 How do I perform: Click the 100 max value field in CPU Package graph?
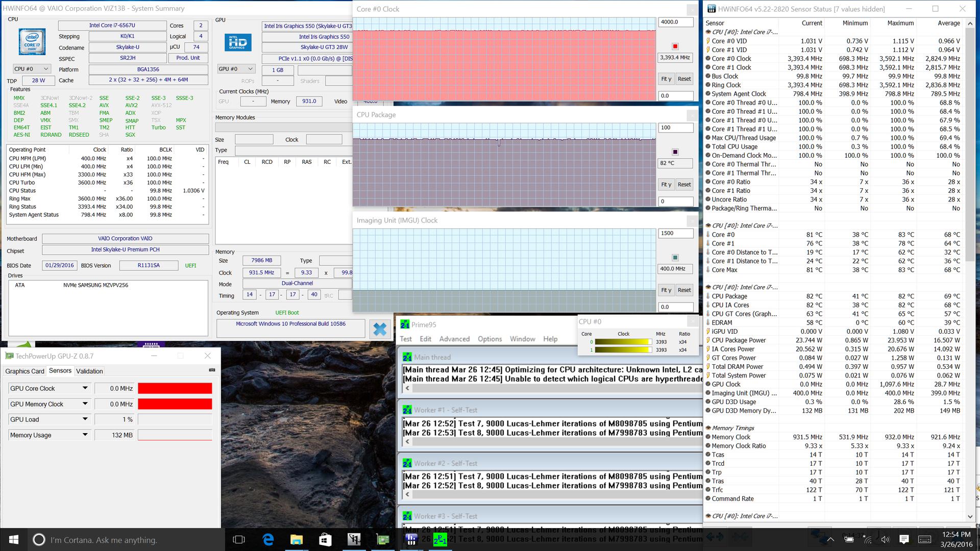(676, 128)
